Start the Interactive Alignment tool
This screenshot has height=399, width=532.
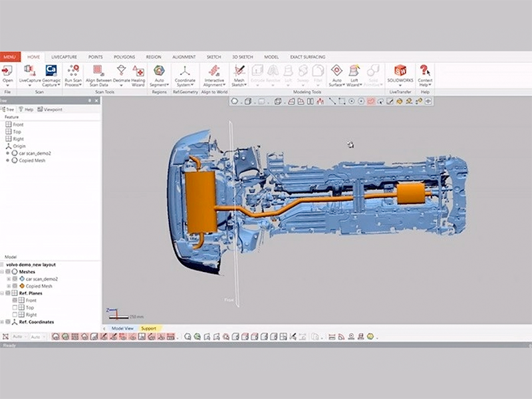point(213,72)
